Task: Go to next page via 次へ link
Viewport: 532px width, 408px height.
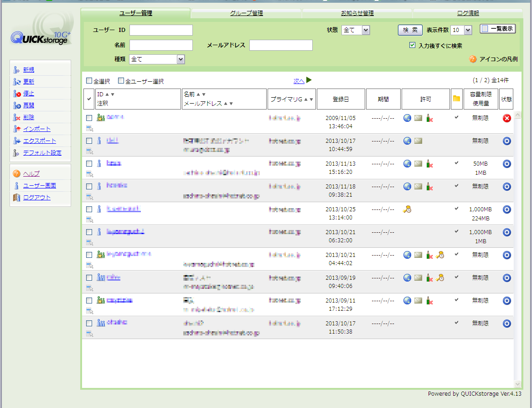Action: [299, 81]
